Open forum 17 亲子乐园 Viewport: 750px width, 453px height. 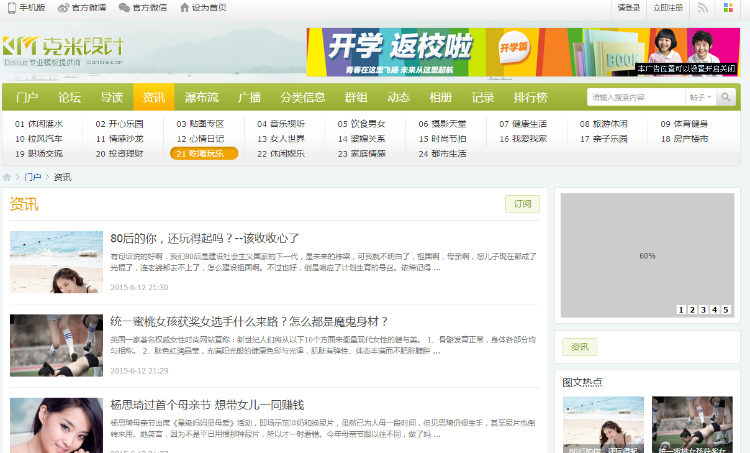604,139
